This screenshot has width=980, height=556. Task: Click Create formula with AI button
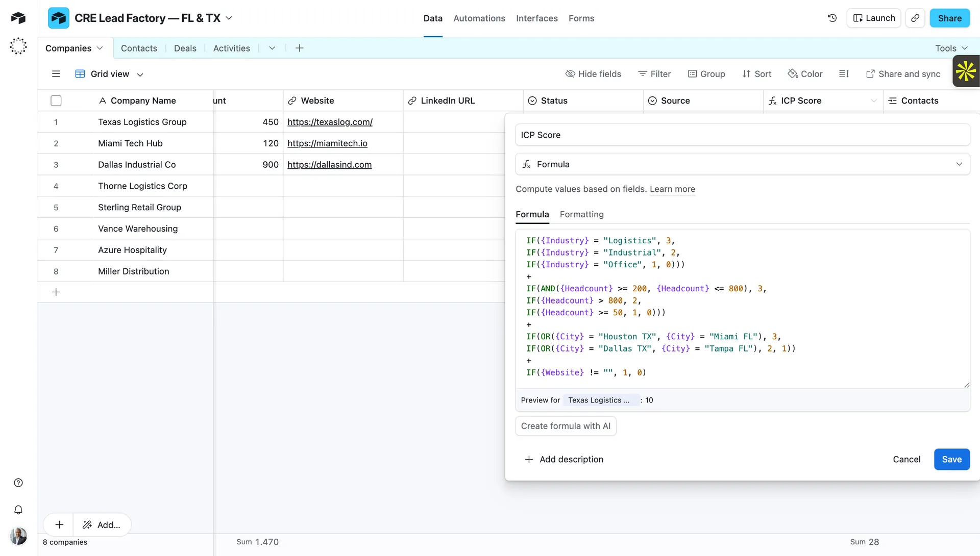566,426
